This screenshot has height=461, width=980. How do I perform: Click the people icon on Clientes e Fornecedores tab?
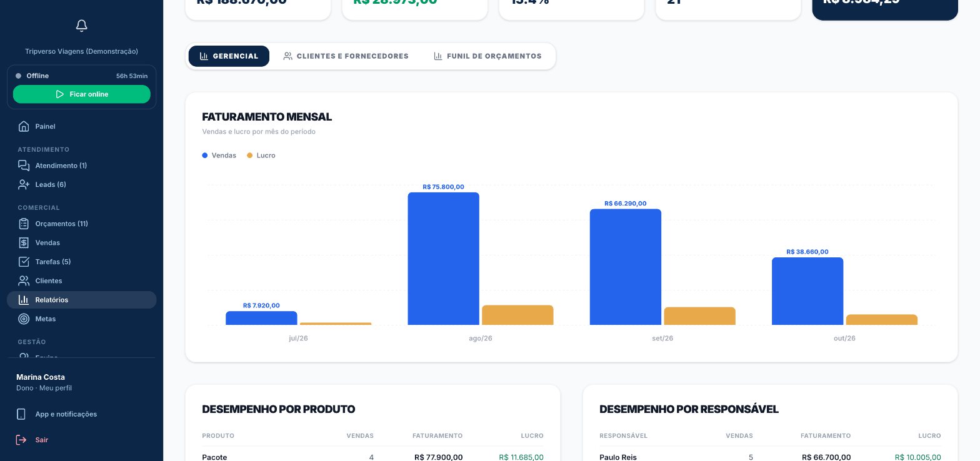(x=287, y=56)
